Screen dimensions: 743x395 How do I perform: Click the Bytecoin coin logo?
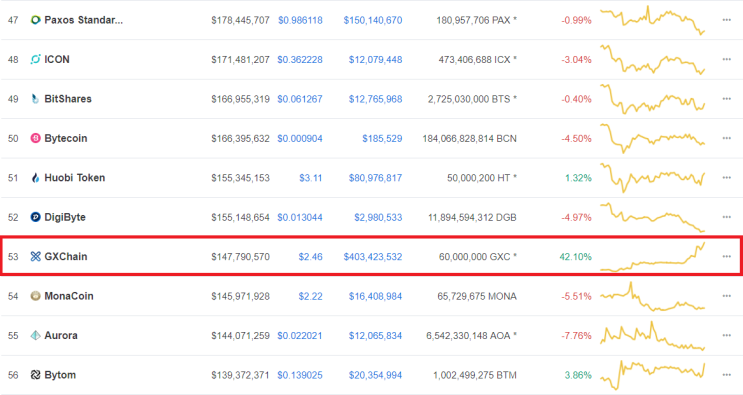(x=35, y=138)
